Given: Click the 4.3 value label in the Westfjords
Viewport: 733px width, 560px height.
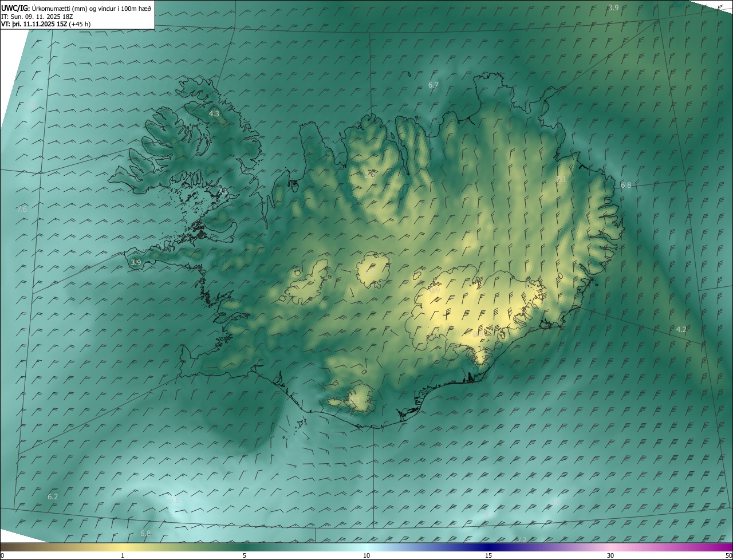Looking at the screenshot, I should (214, 114).
